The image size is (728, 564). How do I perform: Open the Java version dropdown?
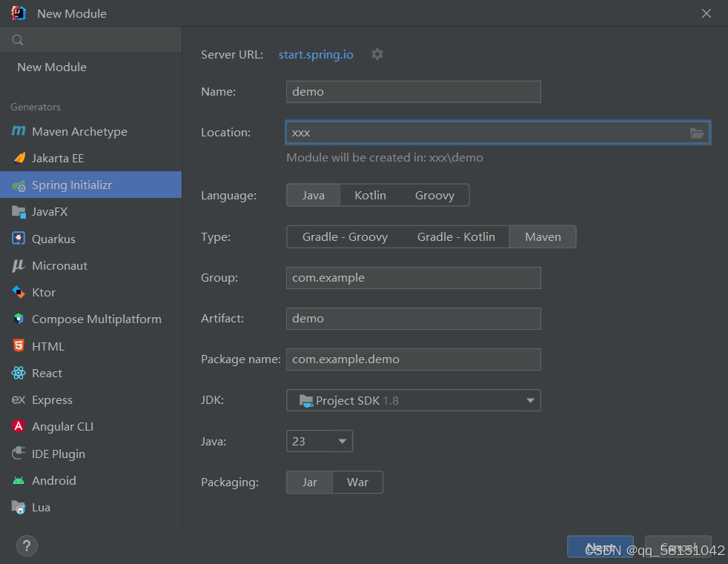[320, 441]
